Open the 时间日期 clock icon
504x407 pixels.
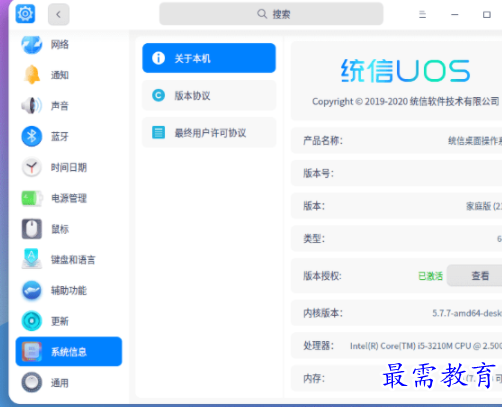click(x=32, y=167)
